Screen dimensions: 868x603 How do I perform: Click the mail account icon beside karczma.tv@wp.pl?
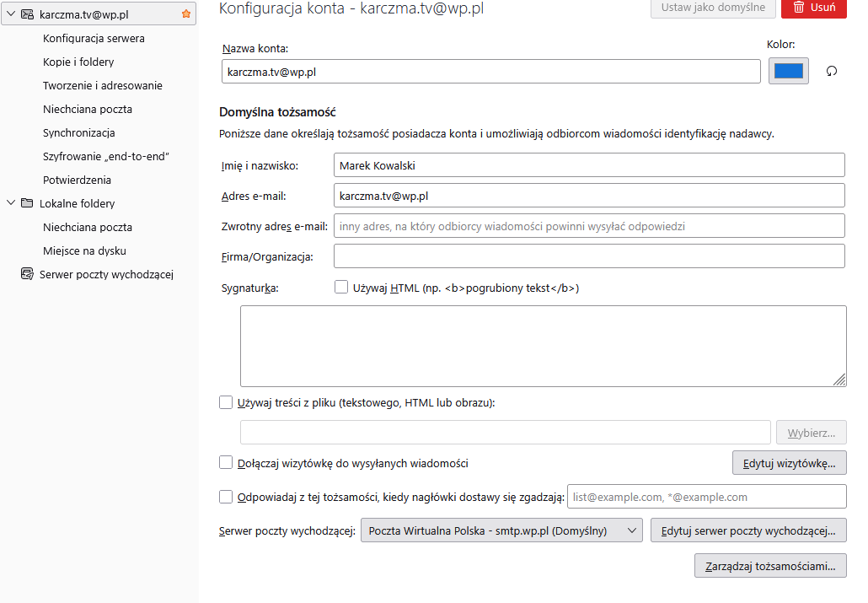[27, 14]
